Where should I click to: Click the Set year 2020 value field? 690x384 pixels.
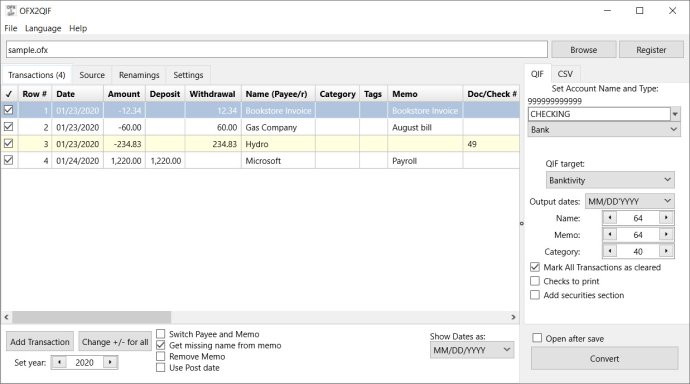84,362
